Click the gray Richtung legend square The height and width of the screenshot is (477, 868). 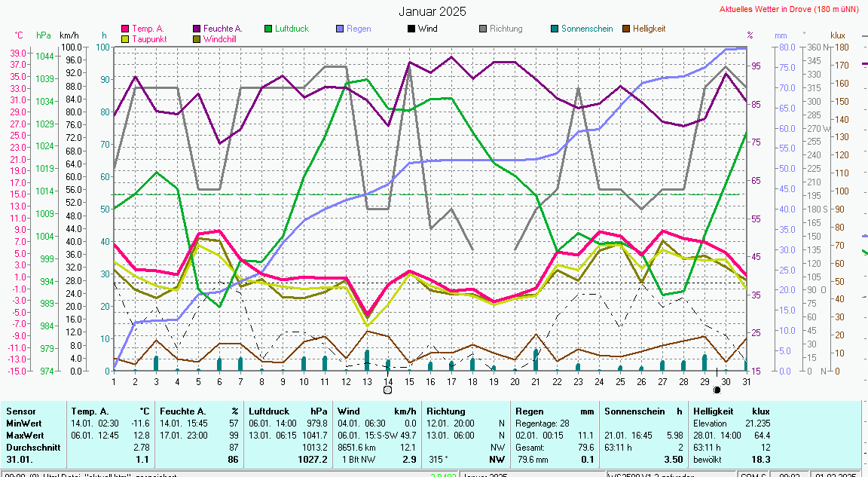483,29
